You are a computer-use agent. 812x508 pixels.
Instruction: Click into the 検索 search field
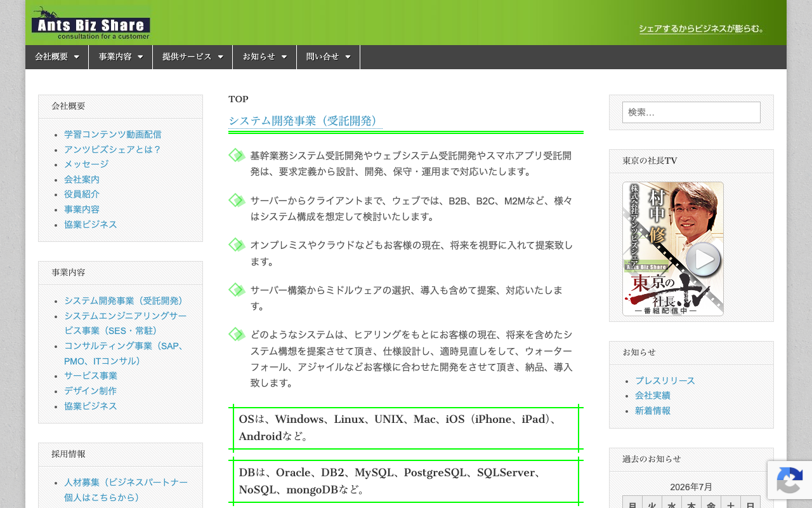(x=691, y=112)
